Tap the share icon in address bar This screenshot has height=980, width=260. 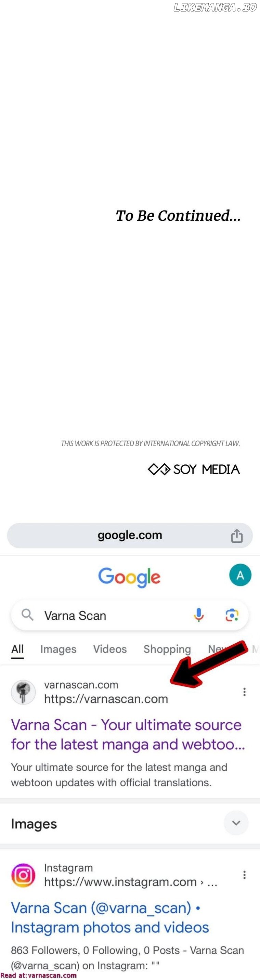(x=236, y=536)
